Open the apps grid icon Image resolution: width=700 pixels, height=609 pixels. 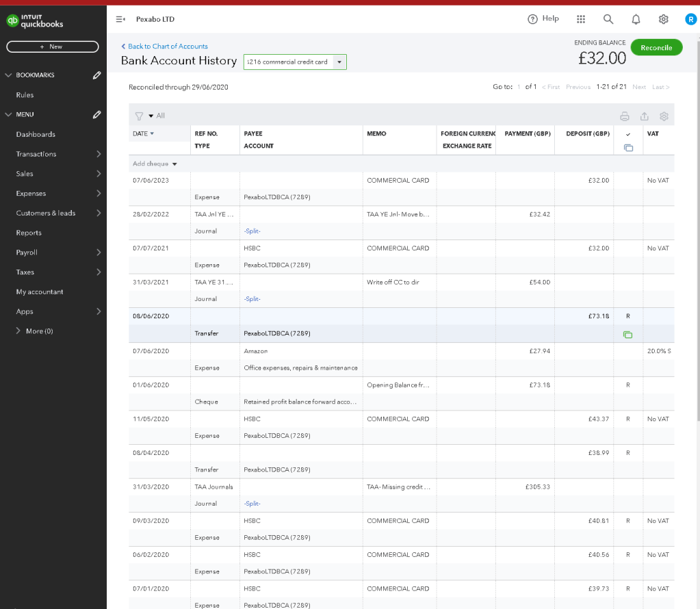581,19
